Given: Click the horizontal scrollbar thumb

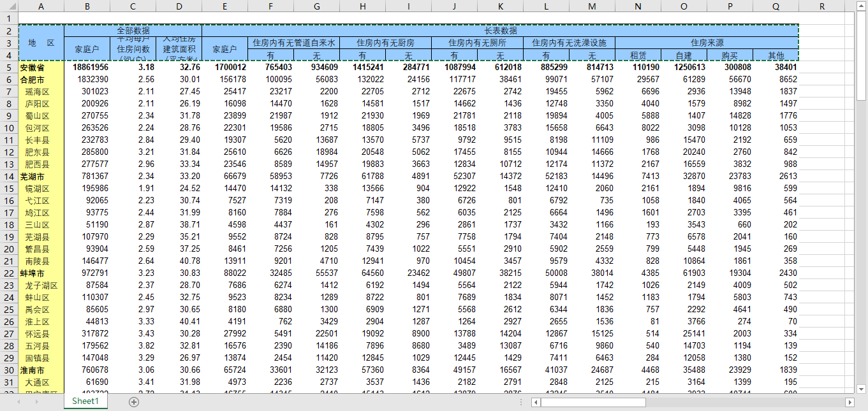Looking at the screenshot, I should pyautogui.click(x=593, y=402).
